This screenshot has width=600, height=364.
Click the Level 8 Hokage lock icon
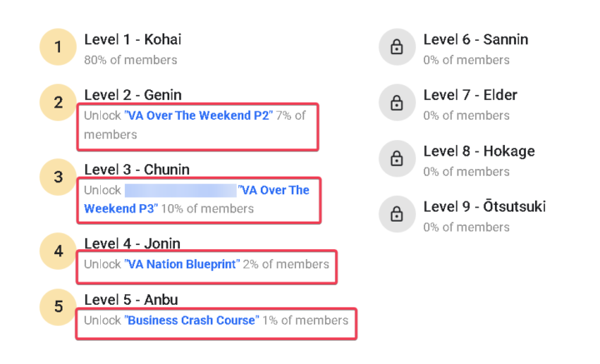pyautogui.click(x=397, y=159)
